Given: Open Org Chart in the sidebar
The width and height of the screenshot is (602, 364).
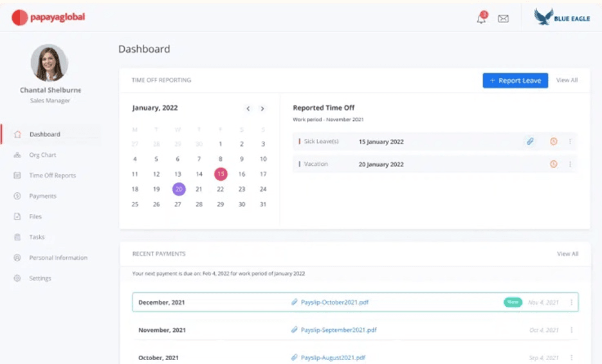Looking at the screenshot, I should [x=42, y=155].
